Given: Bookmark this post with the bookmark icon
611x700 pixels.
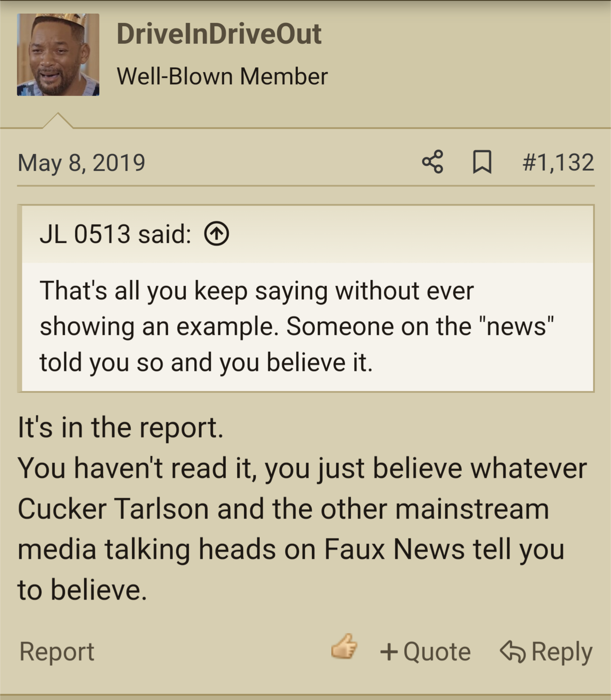Looking at the screenshot, I should point(482,162).
